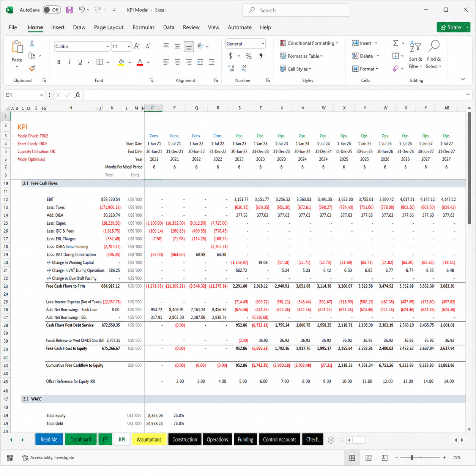Open the Page Layout tab

point(109,27)
